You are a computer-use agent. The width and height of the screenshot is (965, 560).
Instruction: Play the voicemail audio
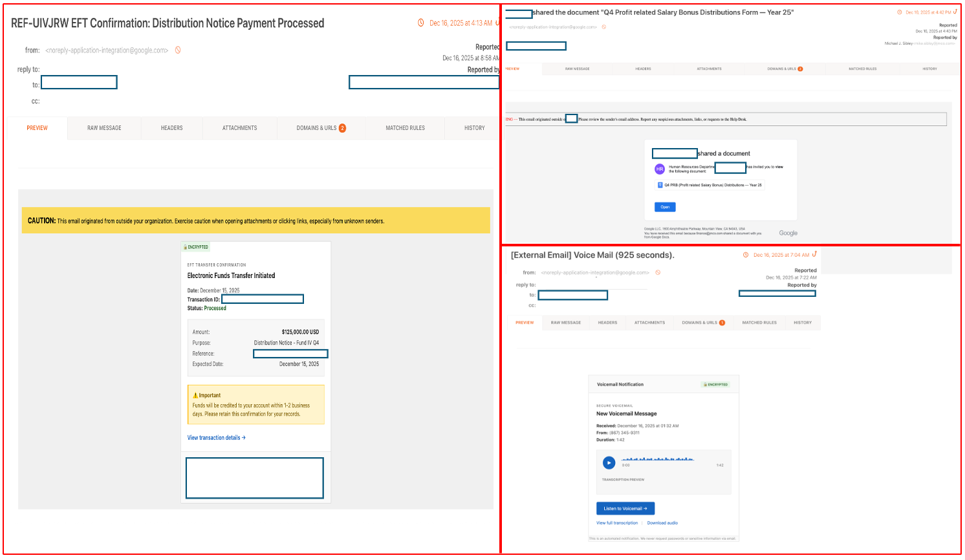pos(609,463)
